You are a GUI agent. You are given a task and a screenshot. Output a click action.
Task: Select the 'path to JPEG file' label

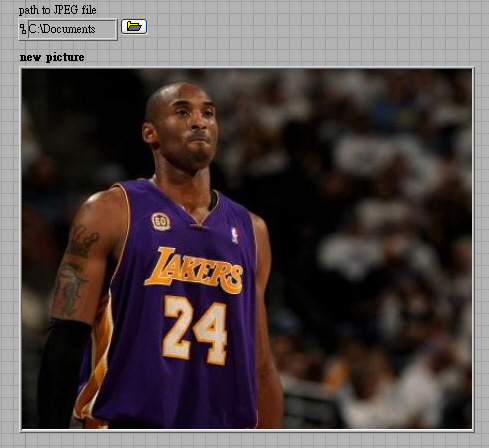57,10
